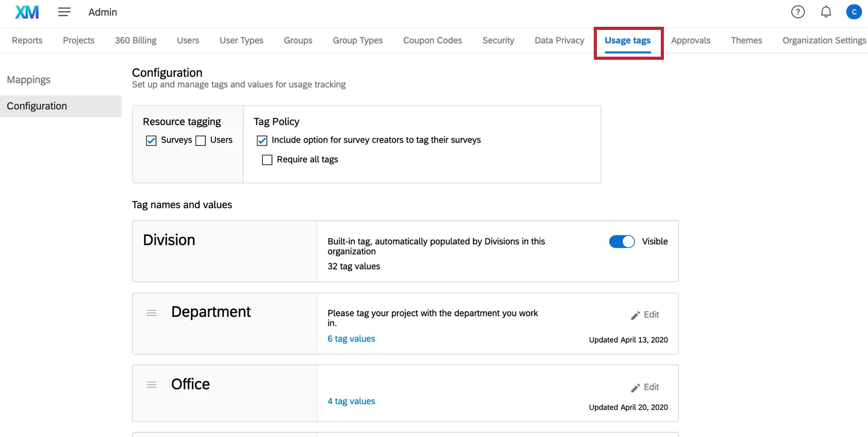
Task: Open Department's 6 tag values link
Action: point(351,339)
